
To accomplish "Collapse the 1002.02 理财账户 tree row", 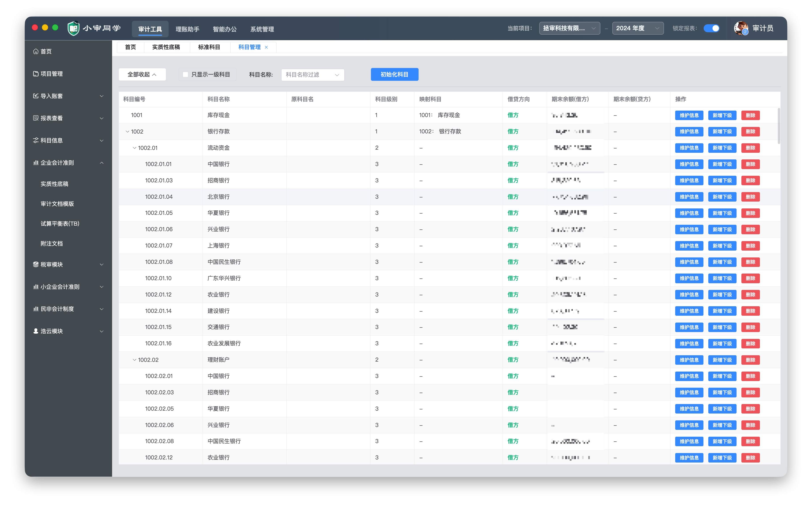I will (x=135, y=360).
